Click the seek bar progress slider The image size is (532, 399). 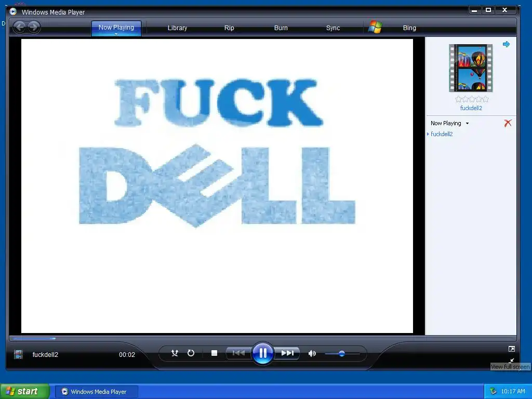[x=262, y=338]
